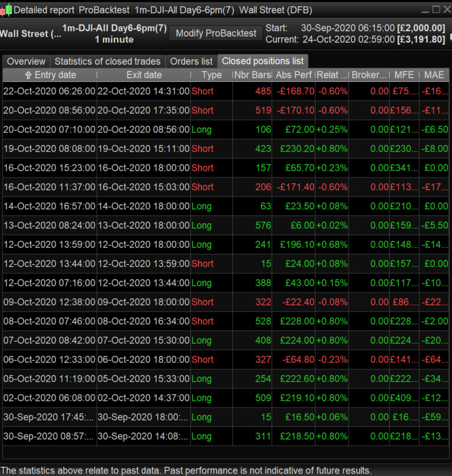Sort by MAE column header
Image resolution: width=452 pixels, height=476 pixels.
tap(434, 75)
